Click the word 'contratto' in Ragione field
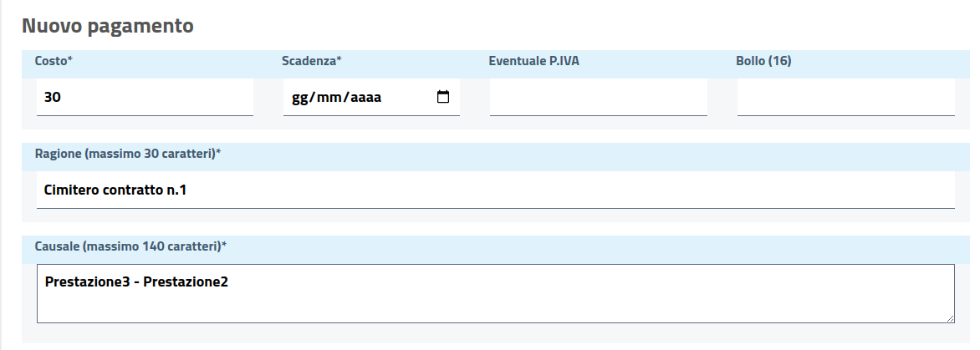980x350 pixels. click(132, 190)
